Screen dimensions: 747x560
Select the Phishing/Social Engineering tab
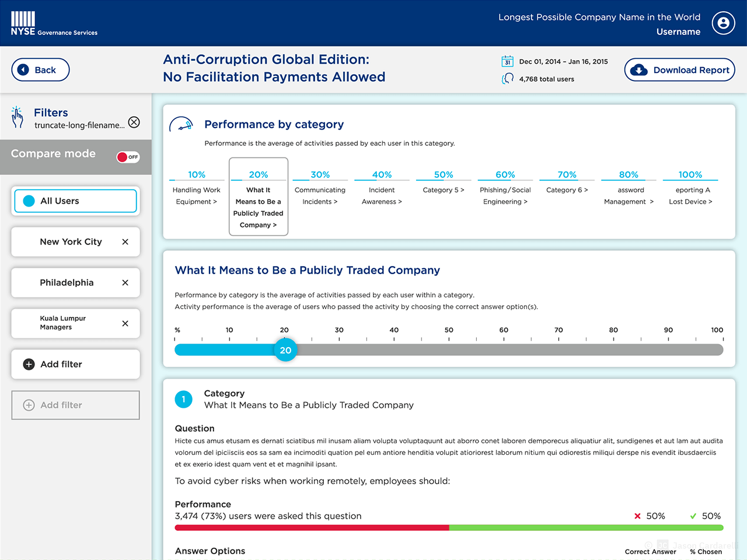coord(505,195)
